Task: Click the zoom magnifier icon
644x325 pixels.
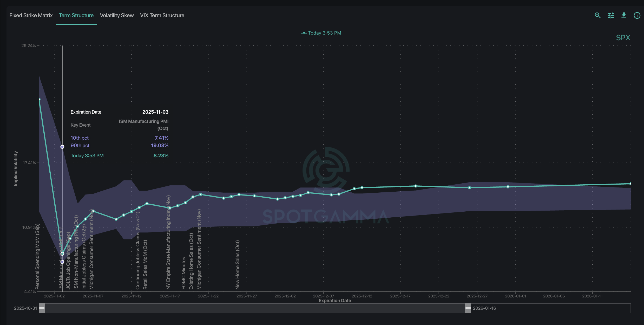Action: coord(597,15)
